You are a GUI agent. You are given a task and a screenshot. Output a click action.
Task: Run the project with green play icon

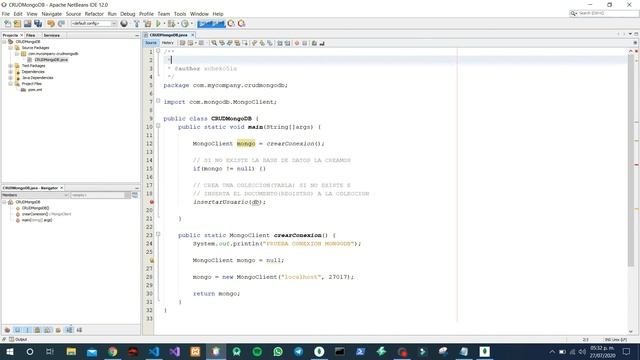point(158,24)
